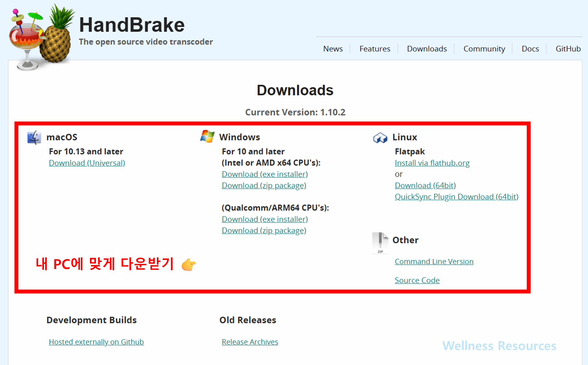Screen dimensions: 588x365
Task: Click the macOS heading text
Action: point(62,137)
